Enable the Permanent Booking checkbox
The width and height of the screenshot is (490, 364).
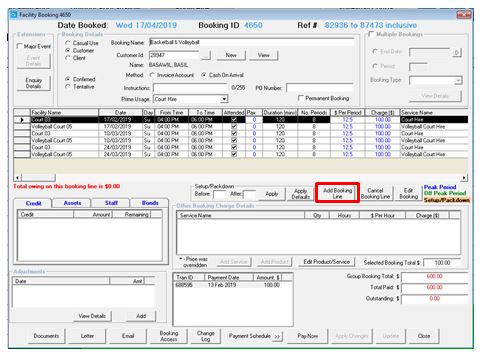click(301, 98)
